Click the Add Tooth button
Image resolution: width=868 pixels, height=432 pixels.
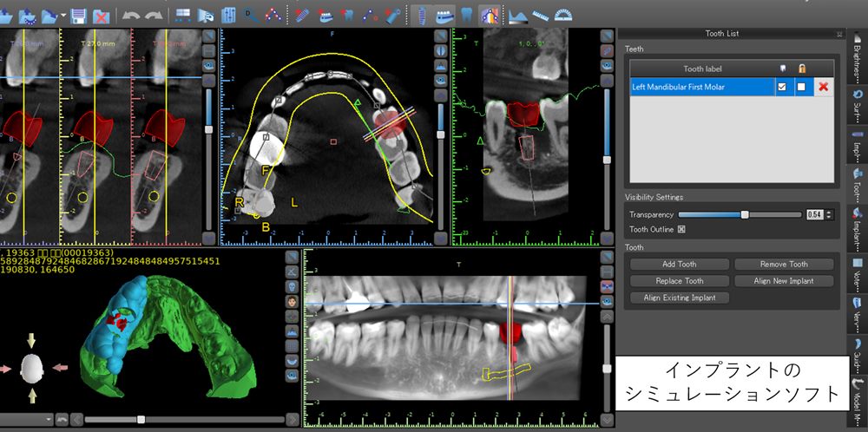point(680,265)
